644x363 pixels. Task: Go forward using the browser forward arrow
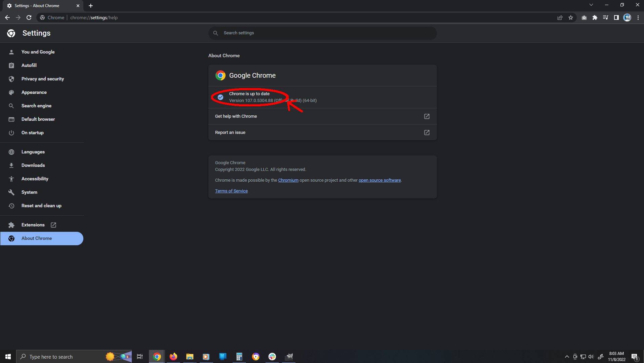pyautogui.click(x=18, y=17)
